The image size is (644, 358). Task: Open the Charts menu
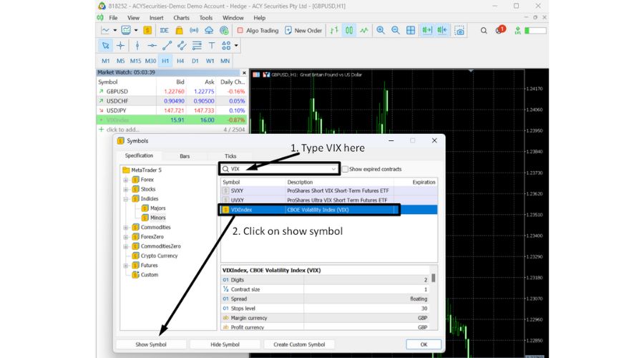click(x=181, y=17)
